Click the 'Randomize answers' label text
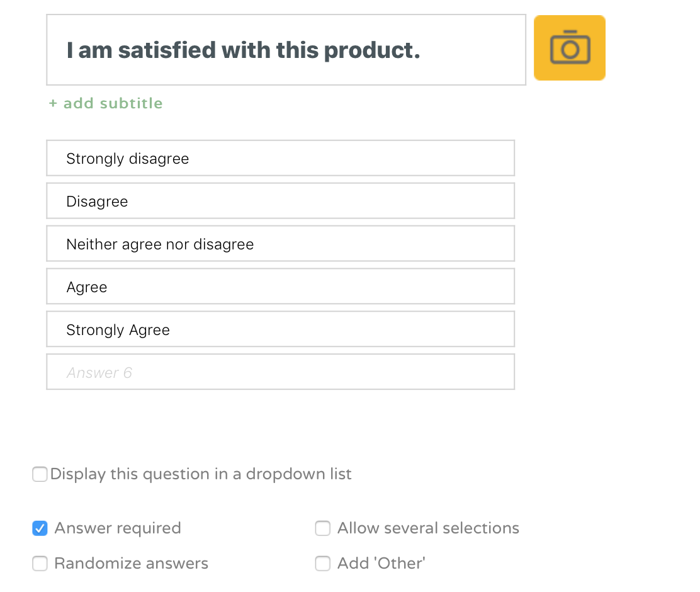This screenshot has width=700, height=592. tap(132, 564)
